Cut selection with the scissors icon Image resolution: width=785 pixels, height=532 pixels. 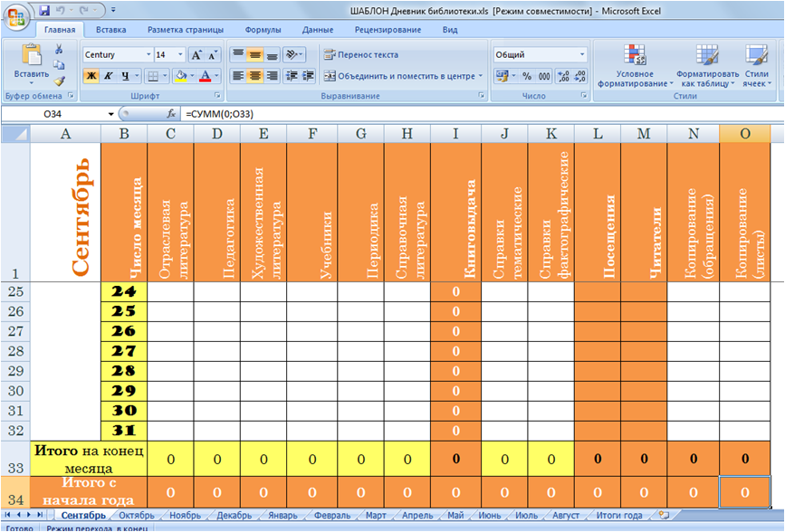(59, 49)
